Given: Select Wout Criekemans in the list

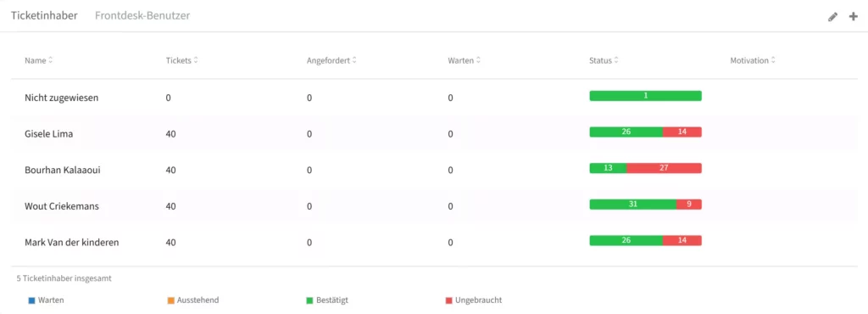Looking at the screenshot, I should pos(62,206).
